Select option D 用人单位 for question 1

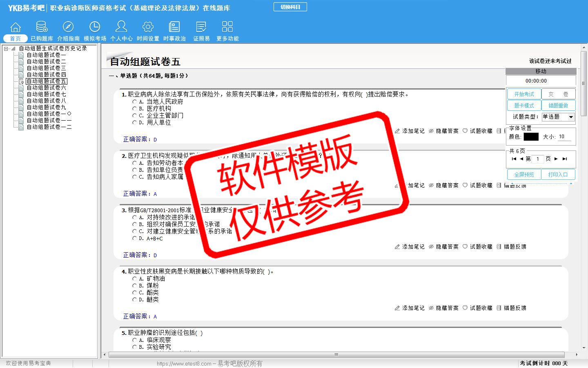[135, 123]
